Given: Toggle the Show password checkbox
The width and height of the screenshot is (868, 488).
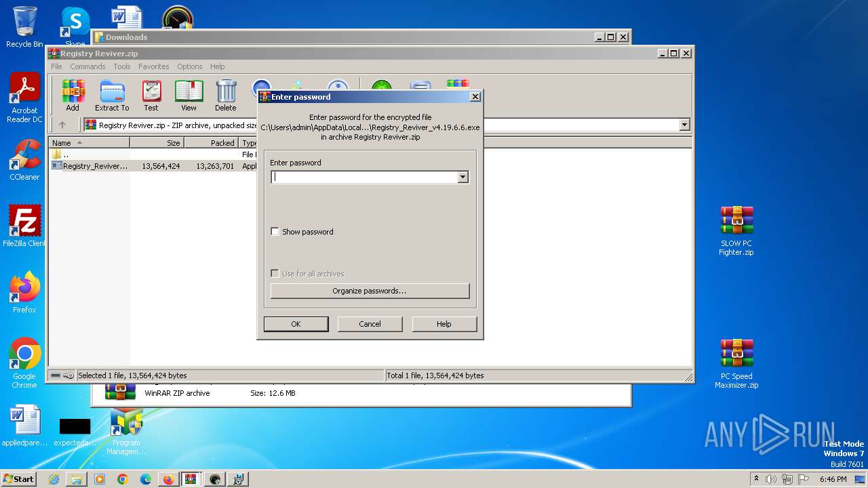Looking at the screenshot, I should [275, 232].
